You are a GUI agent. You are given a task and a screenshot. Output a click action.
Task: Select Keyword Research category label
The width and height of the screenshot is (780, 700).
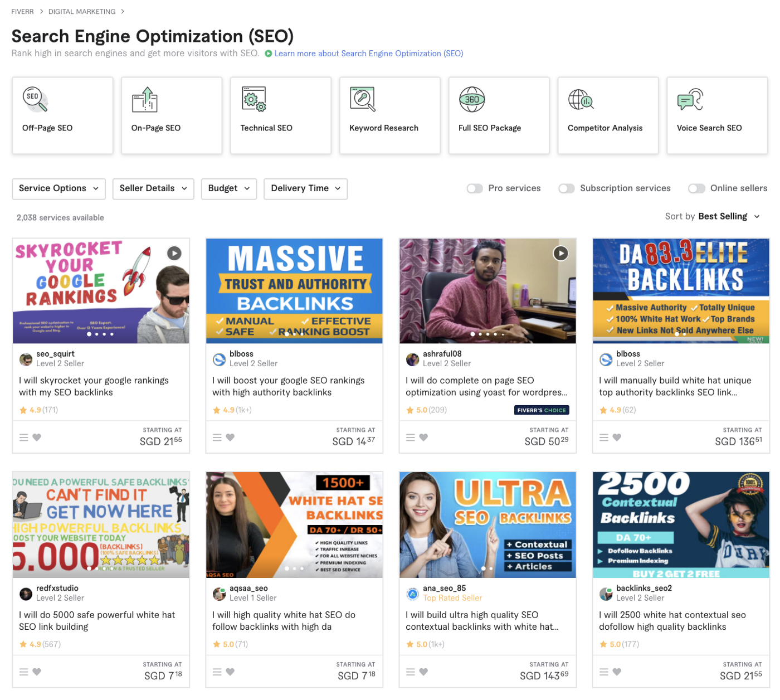tap(384, 128)
